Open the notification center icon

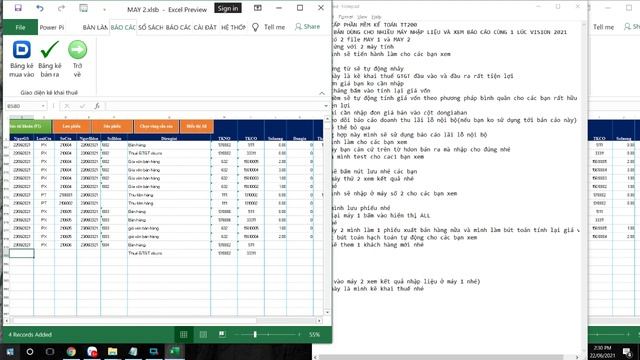627,352
